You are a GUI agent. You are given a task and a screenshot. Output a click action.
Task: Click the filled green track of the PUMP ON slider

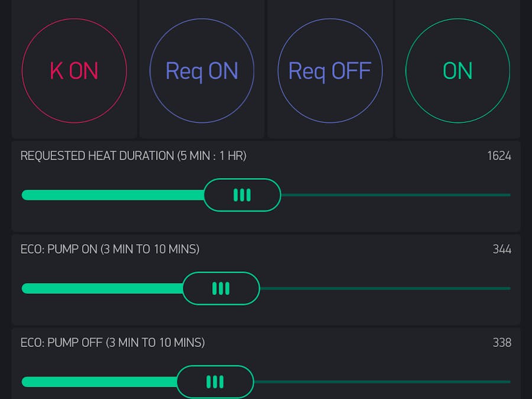coord(100,288)
